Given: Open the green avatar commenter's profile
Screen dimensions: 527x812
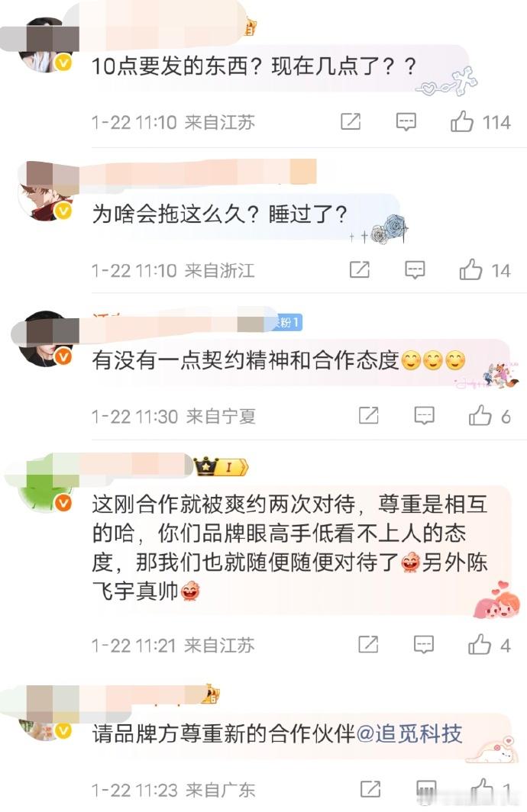Looking at the screenshot, I should pyautogui.click(x=46, y=485).
